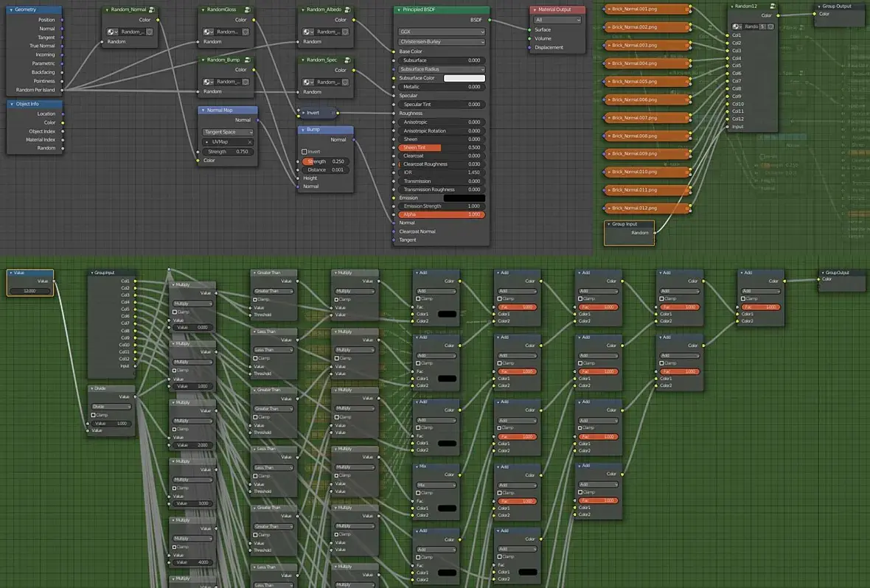This screenshot has width=870, height=588.
Task: Open the black Emission color swatch
Action: (x=464, y=198)
